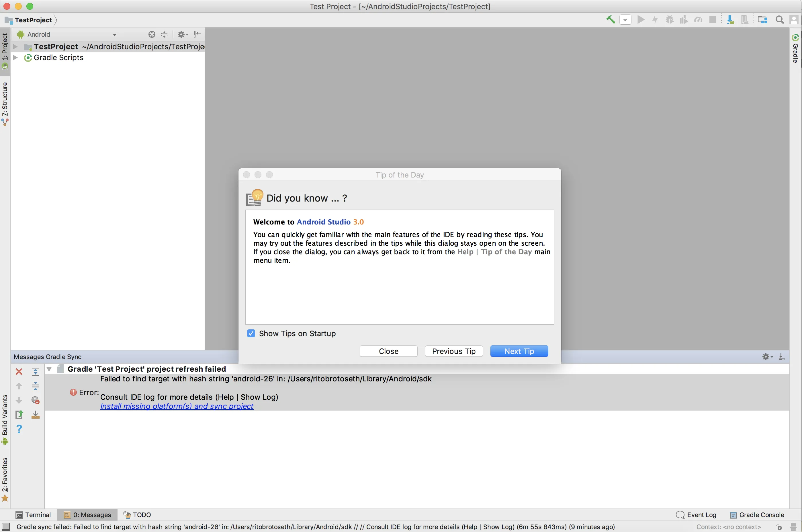
Task: Open the Event Log tool window
Action: click(x=697, y=515)
